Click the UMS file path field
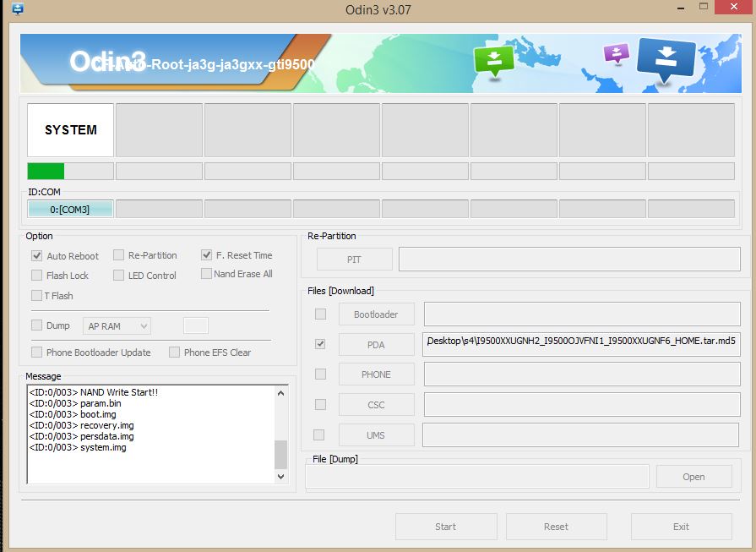 [x=580, y=434]
